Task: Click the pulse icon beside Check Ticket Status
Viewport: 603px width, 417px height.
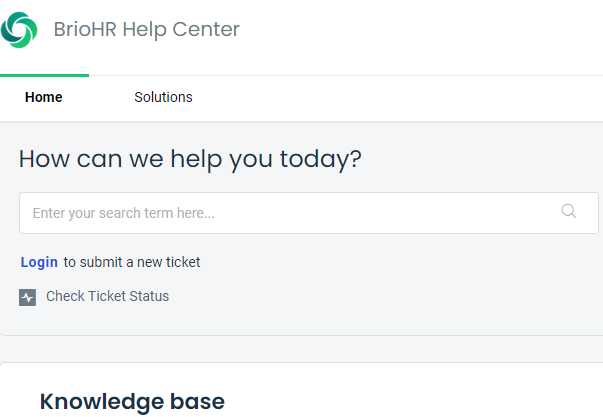Action: point(27,297)
